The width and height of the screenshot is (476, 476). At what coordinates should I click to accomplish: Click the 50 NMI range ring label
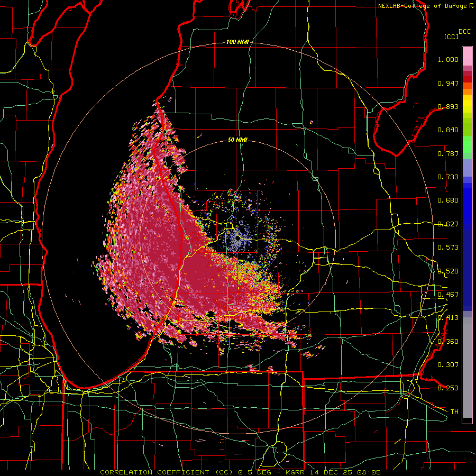point(237,140)
